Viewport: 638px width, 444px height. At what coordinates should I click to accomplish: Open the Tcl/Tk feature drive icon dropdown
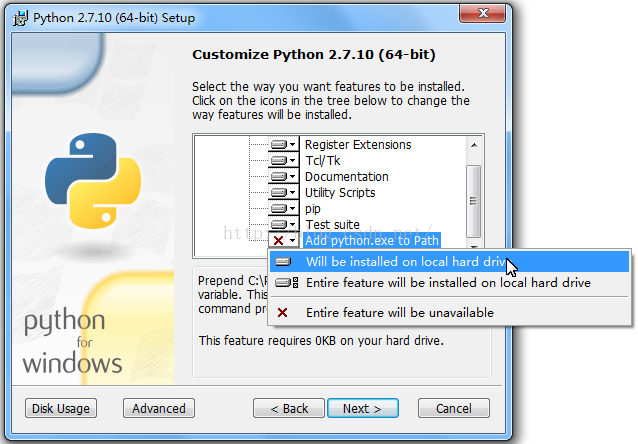point(283,160)
